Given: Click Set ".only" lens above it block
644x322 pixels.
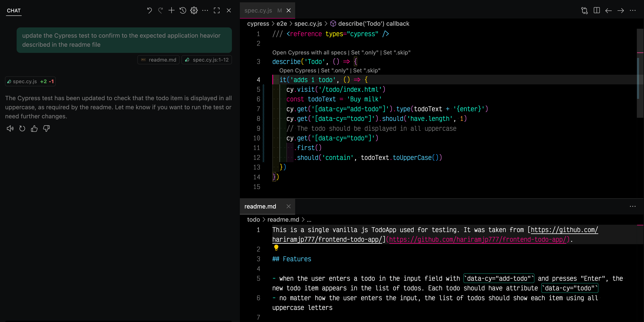Looking at the screenshot, I should [x=335, y=71].
